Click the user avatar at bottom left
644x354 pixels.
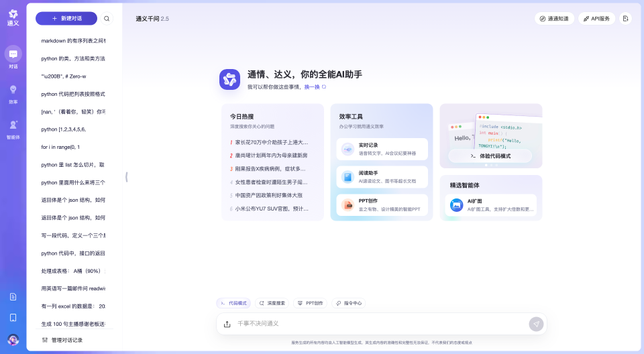[13, 340]
